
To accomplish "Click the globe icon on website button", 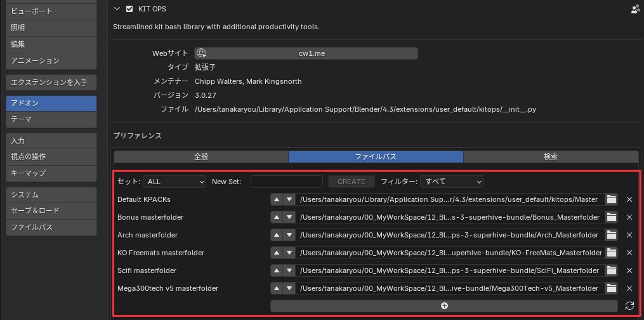I will pyautogui.click(x=201, y=53).
